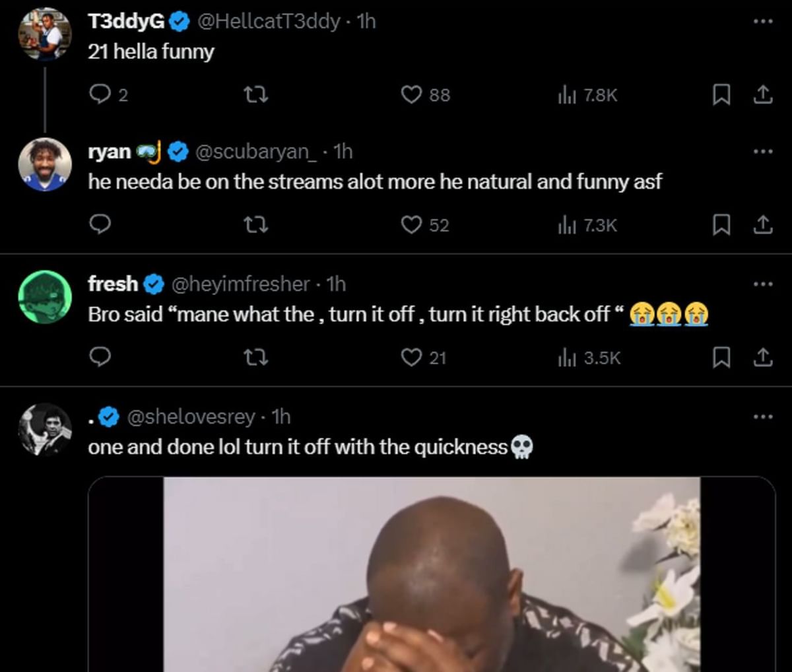Screen dimensions: 792x672
Task: Bookmark T3ddyG's "21 hella funny" tweet
Action: click(721, 95)
